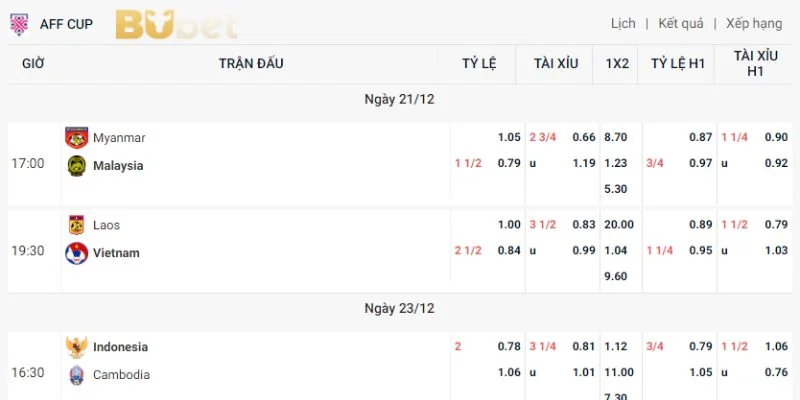Open the Xếp hạng rankings link
Viewport: 800px width, 400px height.
point(754,23)
